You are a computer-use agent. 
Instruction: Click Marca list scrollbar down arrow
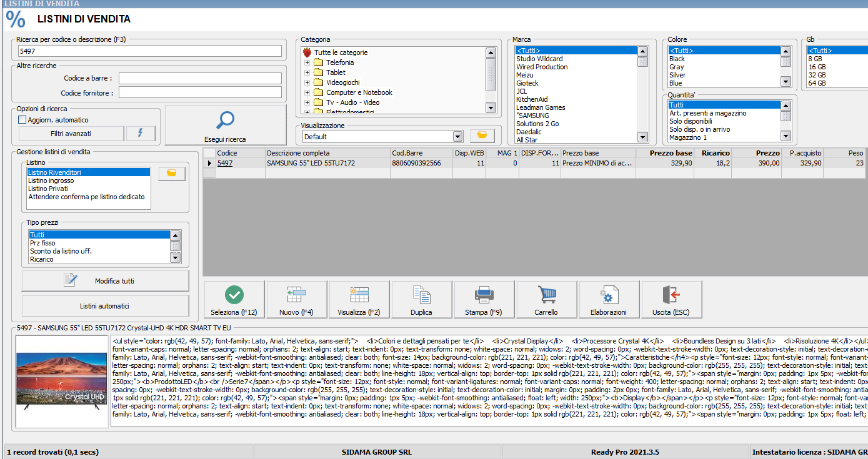tap(642, 137)
